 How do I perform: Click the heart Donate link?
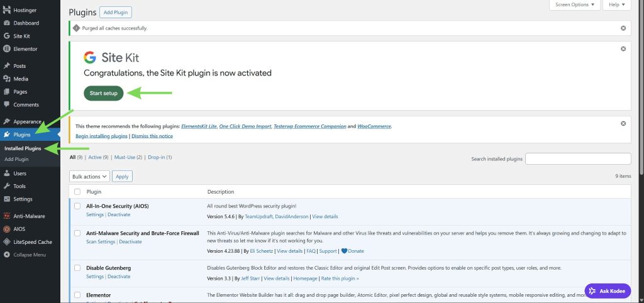click(x=352, y=251)
